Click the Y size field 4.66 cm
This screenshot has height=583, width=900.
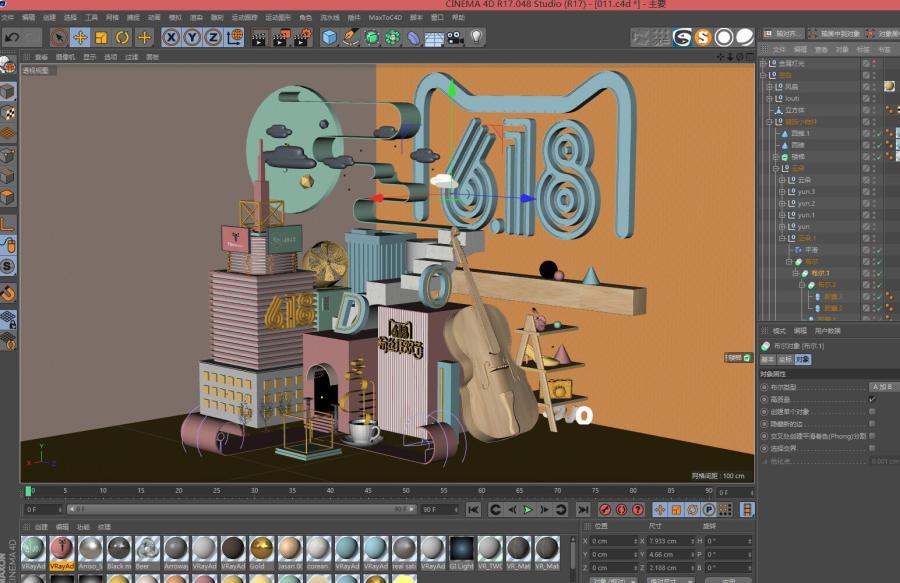(x=670, y=554)
